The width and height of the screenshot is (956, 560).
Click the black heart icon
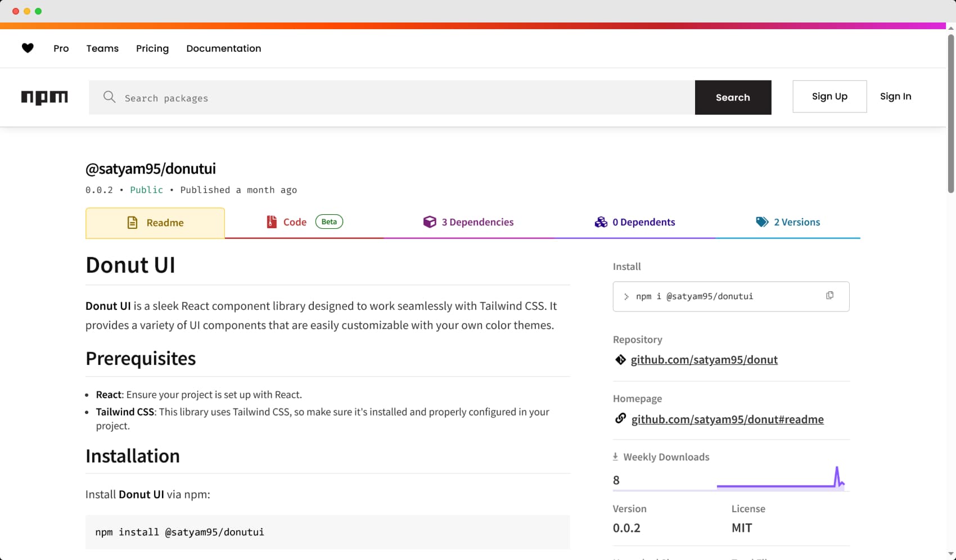pos(28,48)
